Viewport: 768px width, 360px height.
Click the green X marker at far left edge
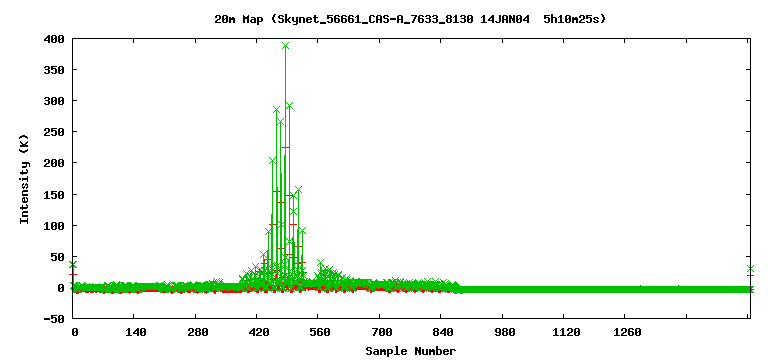[x=73, y=264]
